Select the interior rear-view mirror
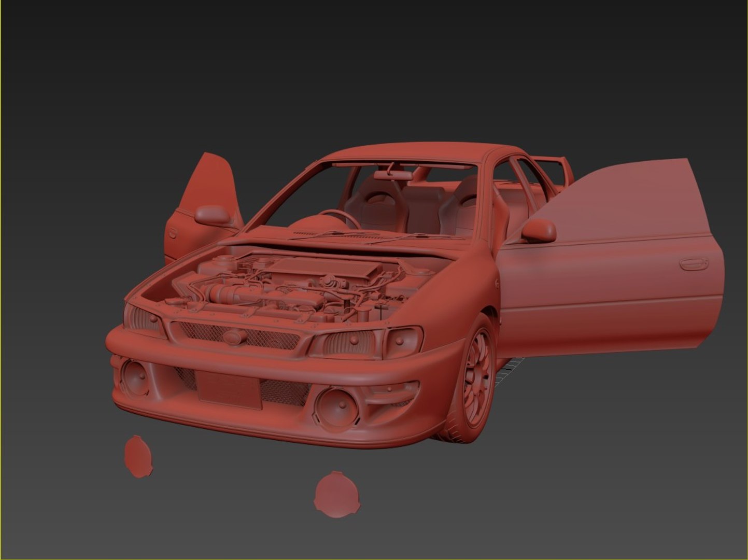 (393, 175)
